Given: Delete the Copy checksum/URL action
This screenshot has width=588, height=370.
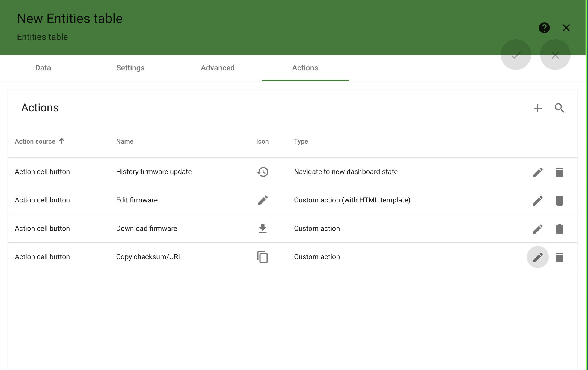Looking at the screenshot, I should [559, 257].
